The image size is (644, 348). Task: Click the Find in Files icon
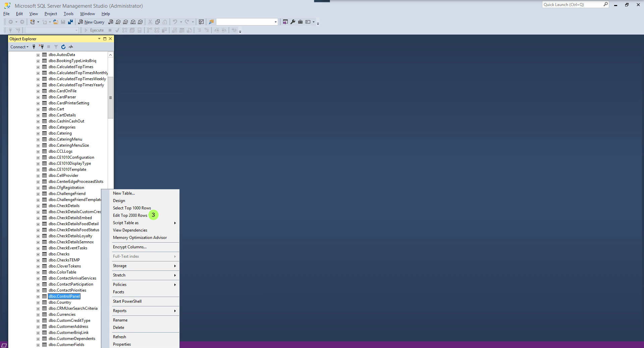(x=211, y=22)
